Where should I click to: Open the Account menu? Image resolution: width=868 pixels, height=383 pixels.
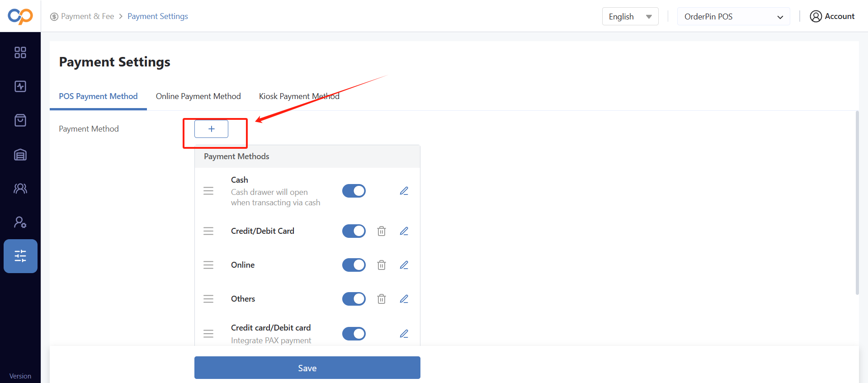[832, 16]
